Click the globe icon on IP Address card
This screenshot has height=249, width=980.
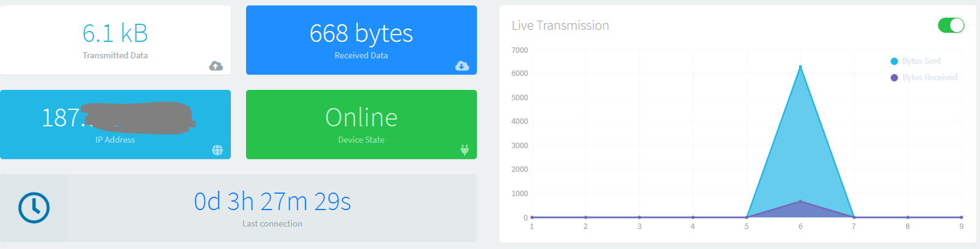coord(218,150)
